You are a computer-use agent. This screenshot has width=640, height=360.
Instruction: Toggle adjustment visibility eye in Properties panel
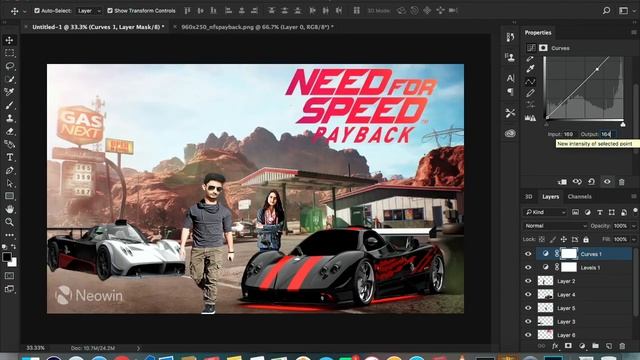(607, 182)
